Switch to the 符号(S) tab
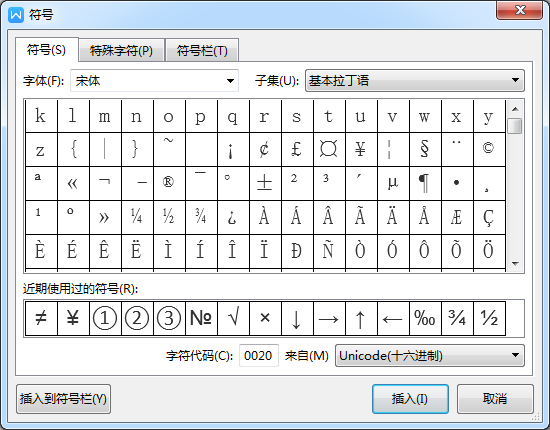The width and height of the screenshot is (550, 430). point(47,50)
